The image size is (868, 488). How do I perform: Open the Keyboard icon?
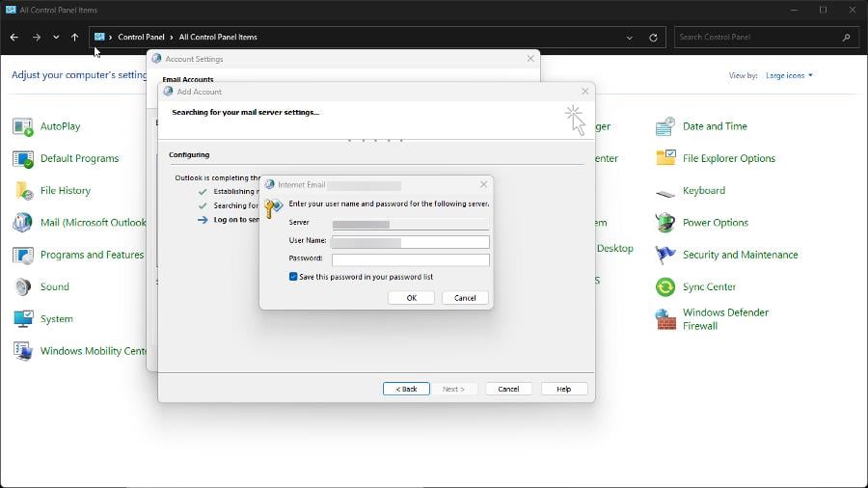tap(665, 192)
